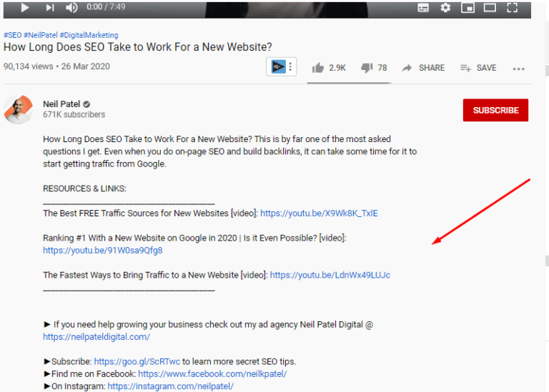Click the #SEO hashtag
This screenshot has height=392, width=549.
tap(12, 35)
